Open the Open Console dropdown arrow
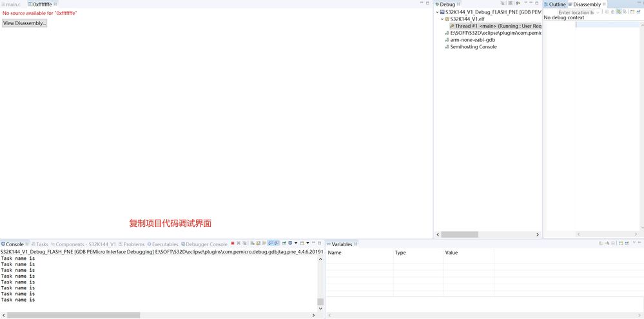644x319 pixels. pyautogui.click(x=307, y=243)
